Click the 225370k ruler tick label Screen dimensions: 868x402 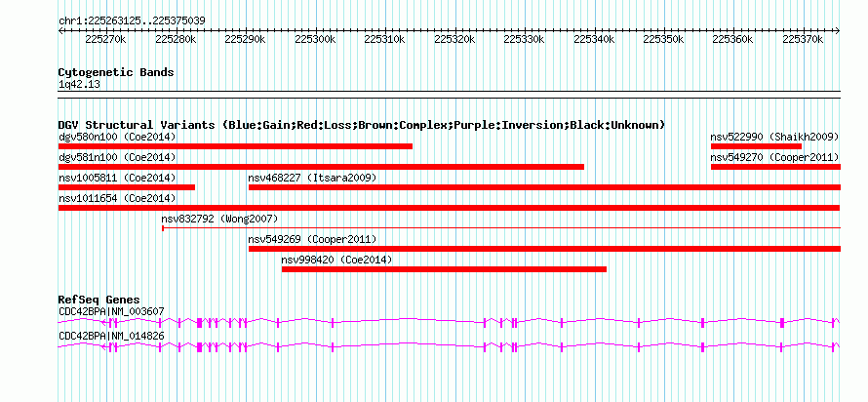tap(804, 40)
